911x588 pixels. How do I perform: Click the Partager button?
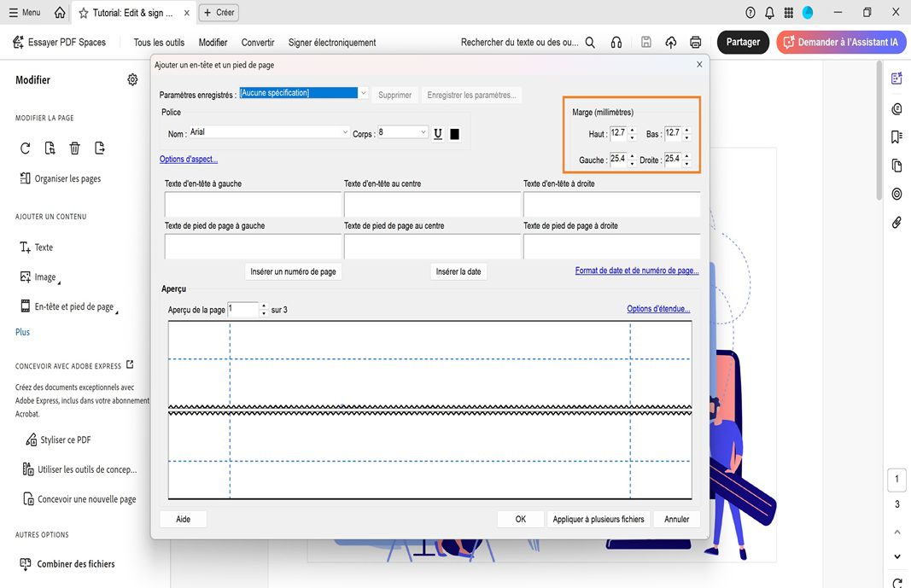(743, 42)
